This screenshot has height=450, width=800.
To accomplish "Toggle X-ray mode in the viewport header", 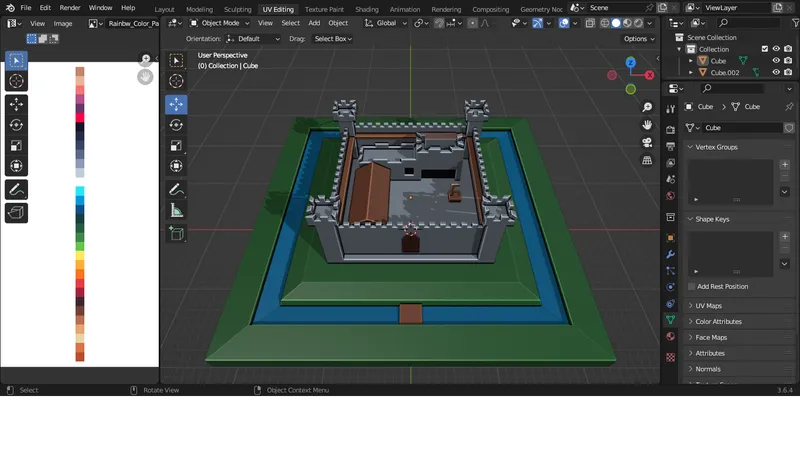I will (590, 23).
